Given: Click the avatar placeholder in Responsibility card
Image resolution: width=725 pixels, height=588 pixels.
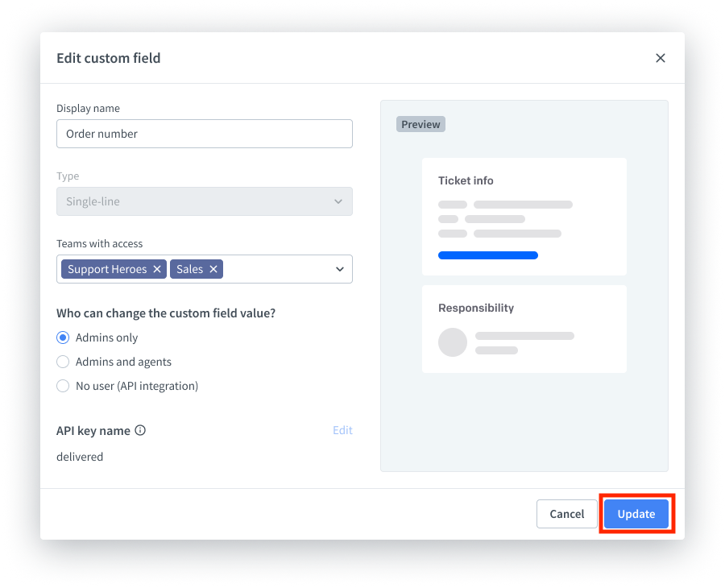Looking at the screenshot, I should click(453, 342).
